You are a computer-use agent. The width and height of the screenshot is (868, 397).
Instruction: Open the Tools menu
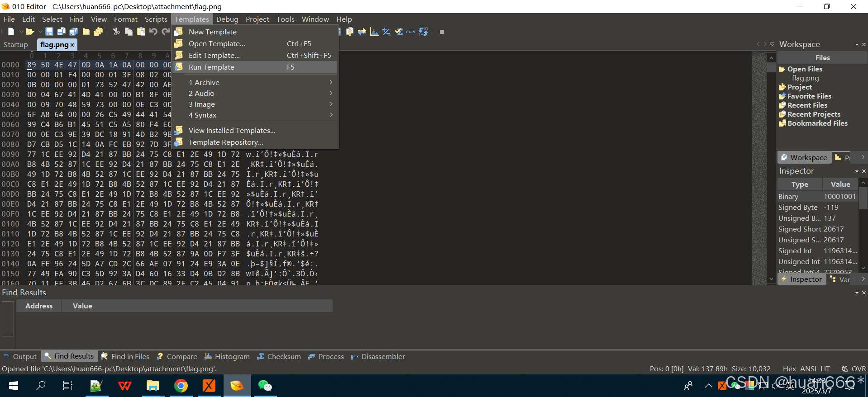[286, 19]
